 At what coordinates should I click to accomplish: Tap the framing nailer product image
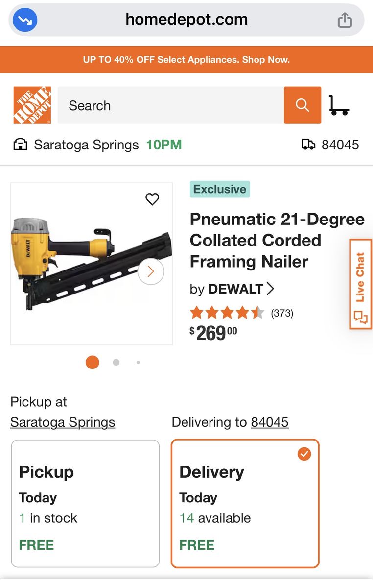pos(78,265)
